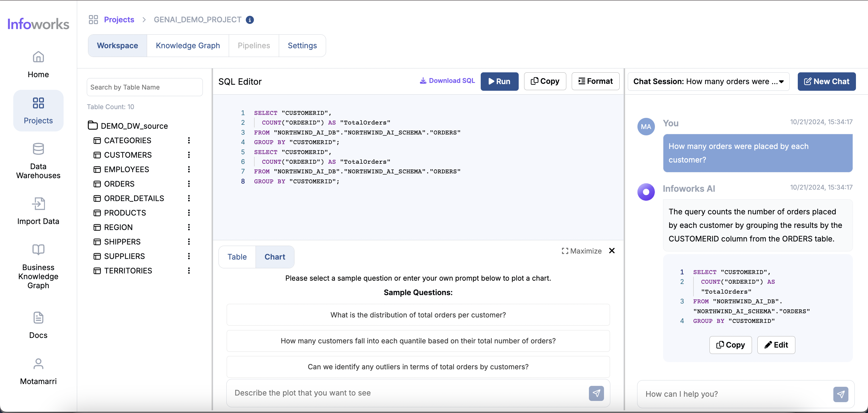The image size is (868, 413).
Task: Open options menu for CATEGORIES table
Action: pos(189,140)
